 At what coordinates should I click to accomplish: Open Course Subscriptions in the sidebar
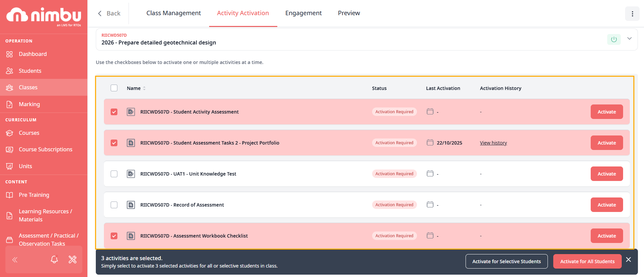click(46, 149)
